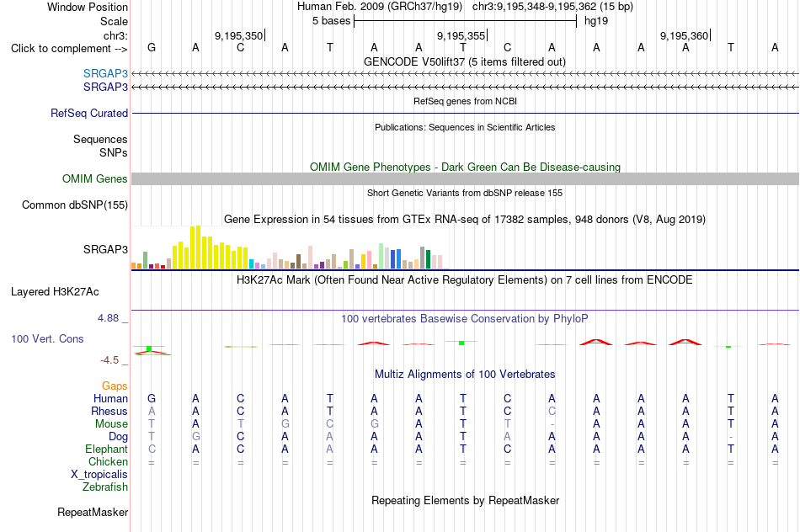Viewport: 800px width, 532px height.
Task: Click the Chicken species label
Action: [108, 461]
